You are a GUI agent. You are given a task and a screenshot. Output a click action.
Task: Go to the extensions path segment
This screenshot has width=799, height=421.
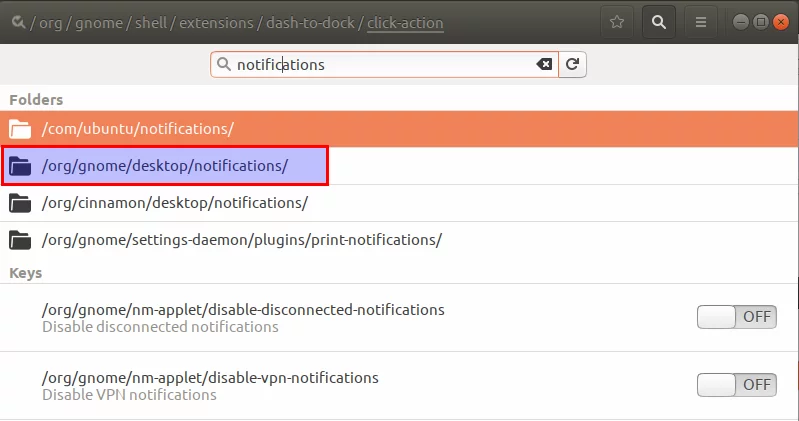coord(216,23)
